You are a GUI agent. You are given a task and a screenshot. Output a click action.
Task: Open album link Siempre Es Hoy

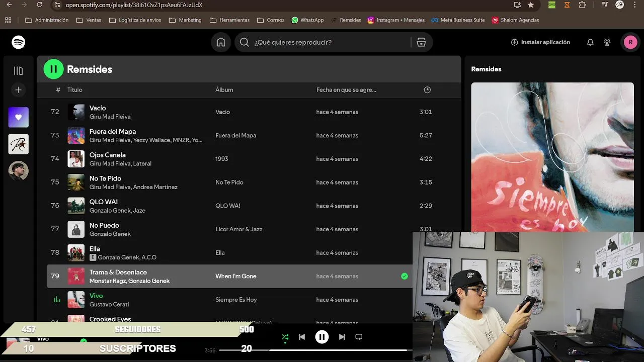[236, 300]
